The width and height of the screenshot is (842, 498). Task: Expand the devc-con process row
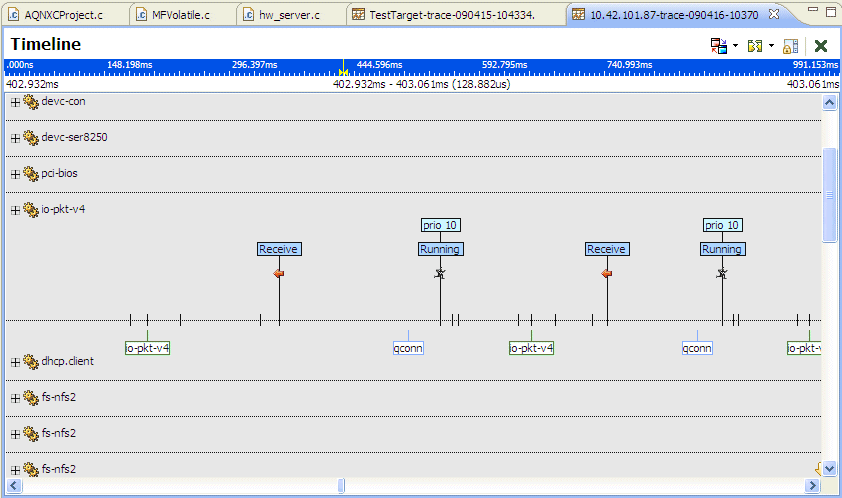click(x=15, y=102)
